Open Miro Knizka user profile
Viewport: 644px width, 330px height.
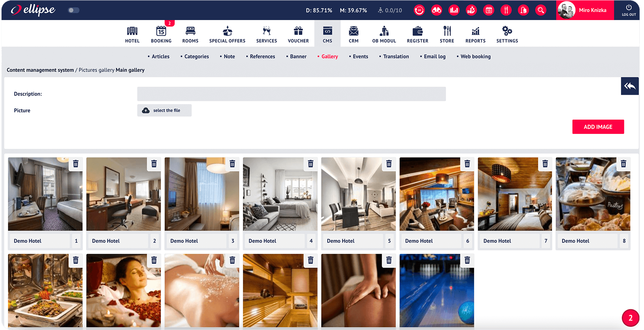pyautogui.click(x=585, y=10)
